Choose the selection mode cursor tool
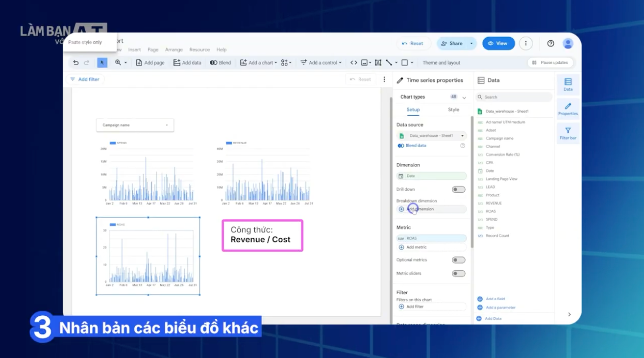 point(102,63)
